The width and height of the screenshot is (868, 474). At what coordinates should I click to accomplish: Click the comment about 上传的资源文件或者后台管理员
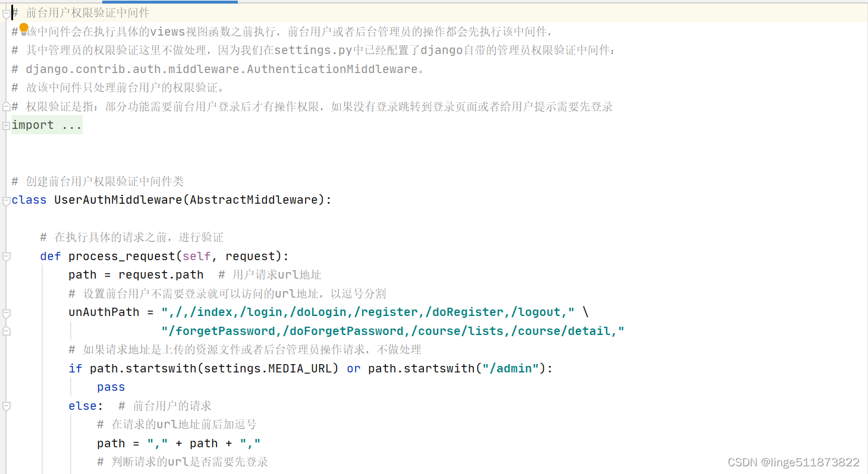point(245,350)
